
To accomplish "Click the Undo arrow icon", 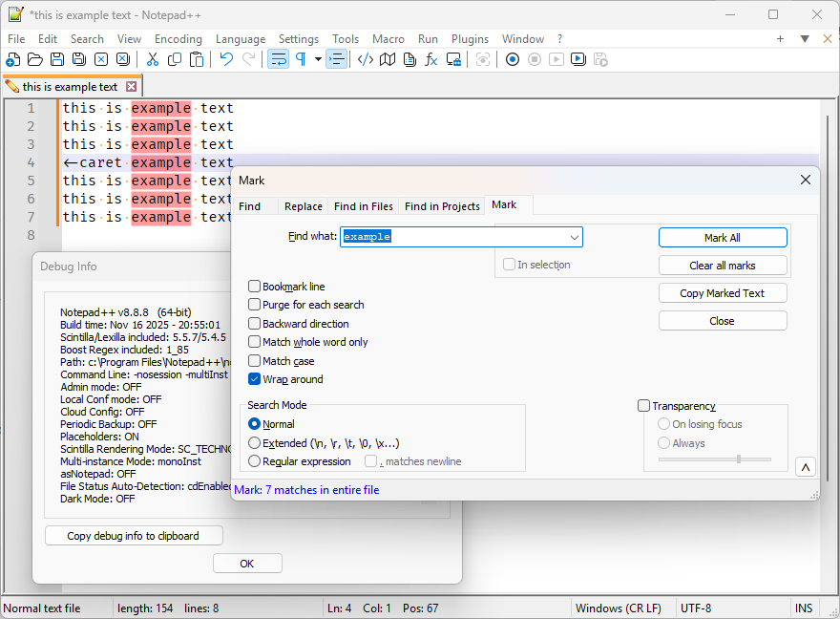I will coord(226,59).
